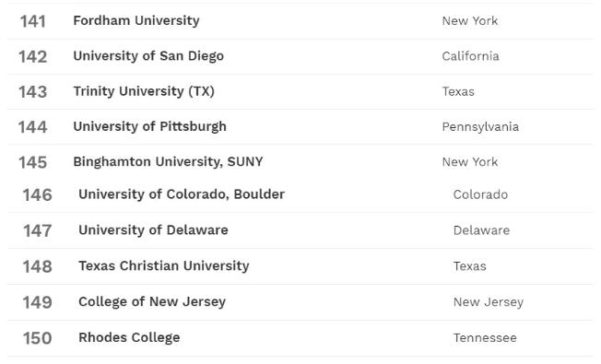
Task: Click Tennessee state label
Action: coord(485,338)
